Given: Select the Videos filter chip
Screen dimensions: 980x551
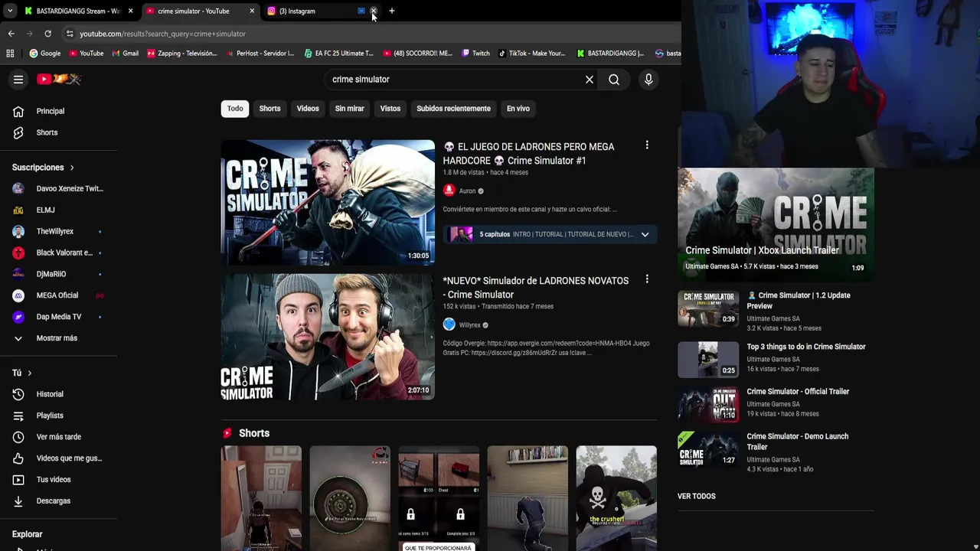Looking at the screenshot, I should pyautogui.click(x=308, y=109).
